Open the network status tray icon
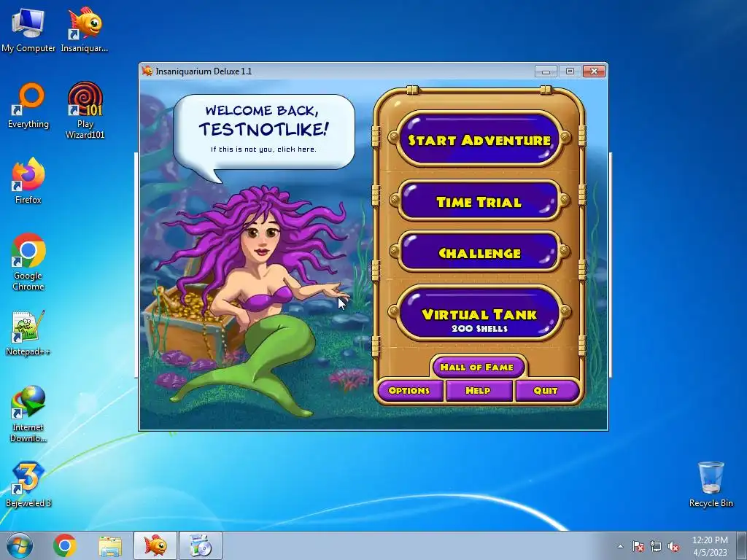Screen dimensions: 747x560 656,546
